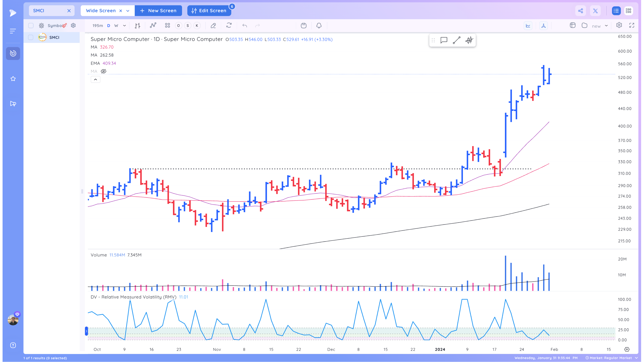This screenshot has width=644, height=362.
Task: Click the Edit Screen button
Action: 209,11
